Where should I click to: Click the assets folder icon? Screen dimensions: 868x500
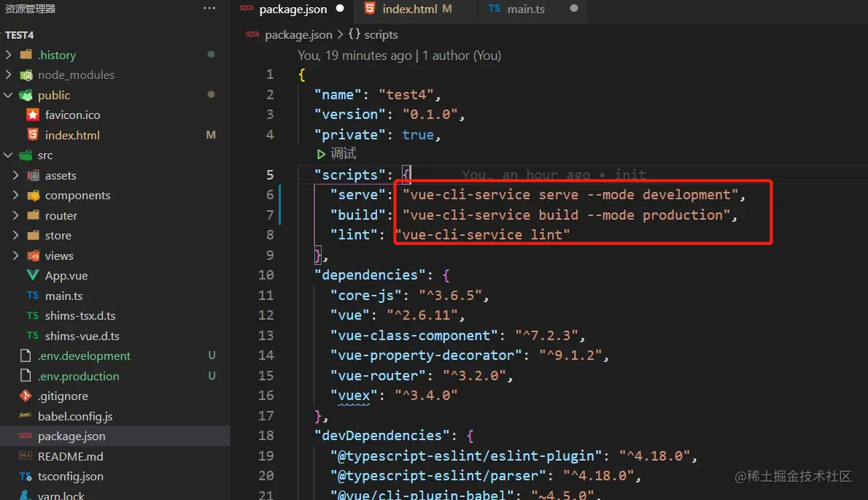coord(34,175)
